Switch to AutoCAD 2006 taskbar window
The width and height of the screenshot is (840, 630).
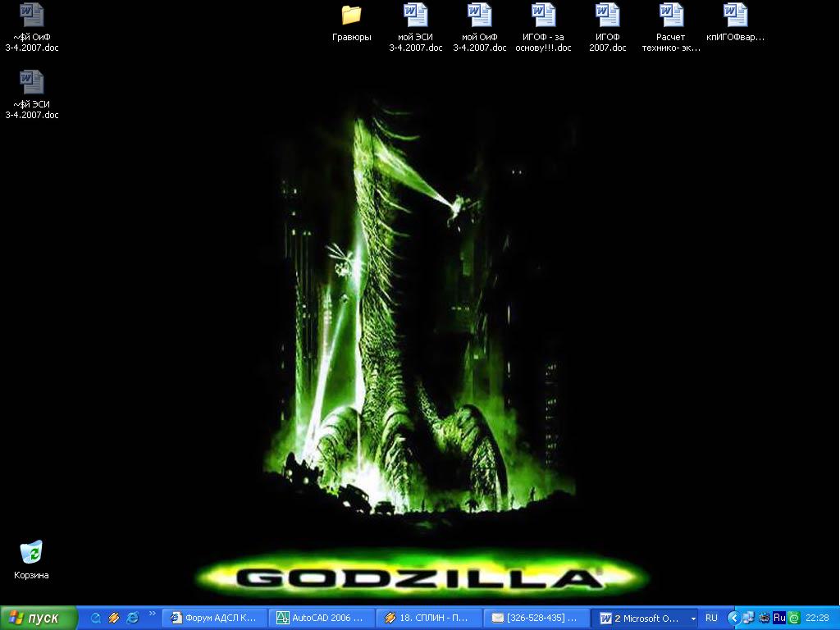point(322,618)
